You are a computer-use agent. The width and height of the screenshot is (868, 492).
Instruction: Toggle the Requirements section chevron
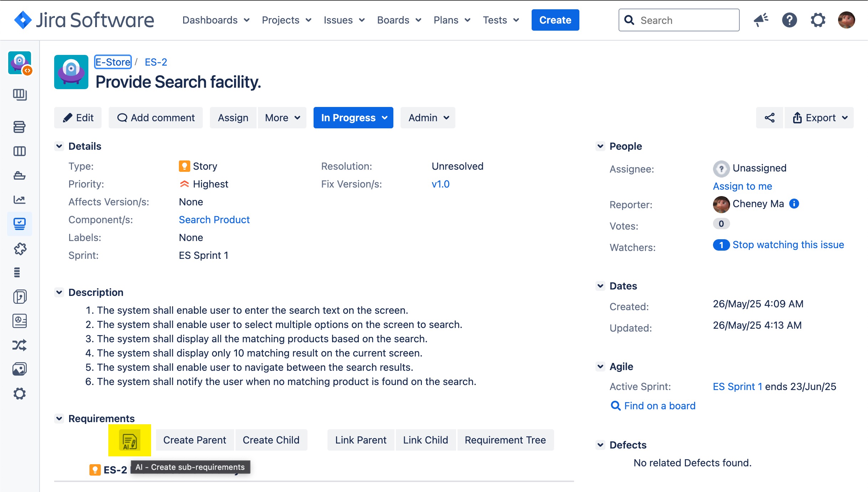59,419
